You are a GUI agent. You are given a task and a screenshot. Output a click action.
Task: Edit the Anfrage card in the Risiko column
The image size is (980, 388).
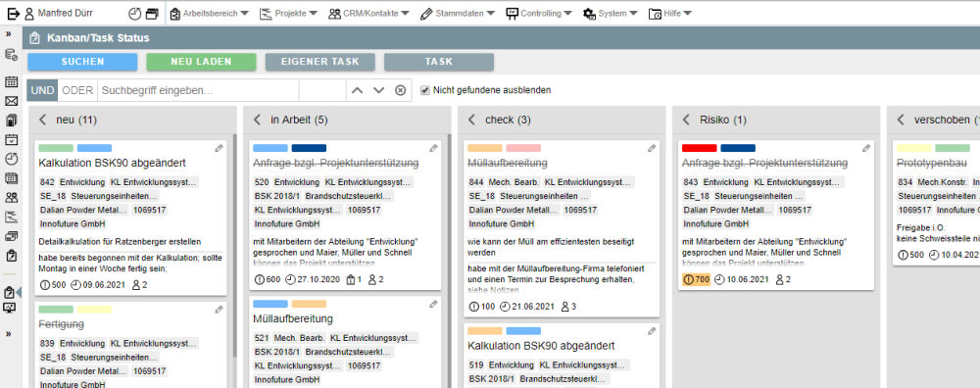click(866, 149)
